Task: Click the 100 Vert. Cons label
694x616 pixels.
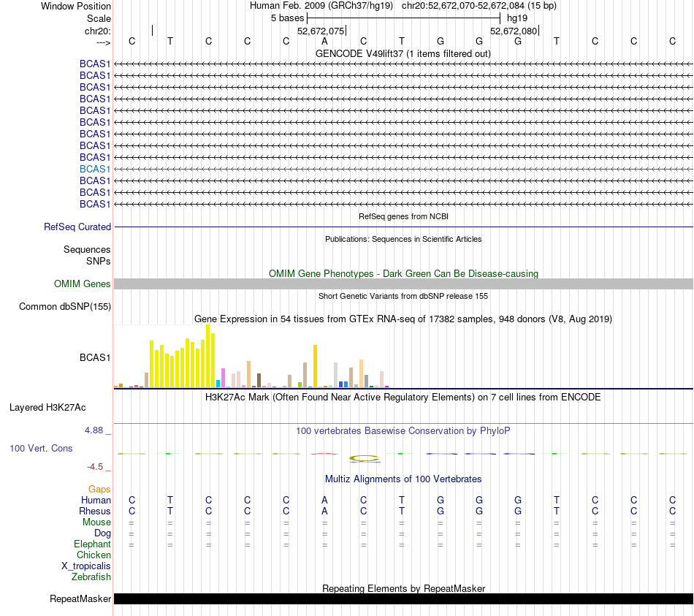Action: tap(41, 448)
